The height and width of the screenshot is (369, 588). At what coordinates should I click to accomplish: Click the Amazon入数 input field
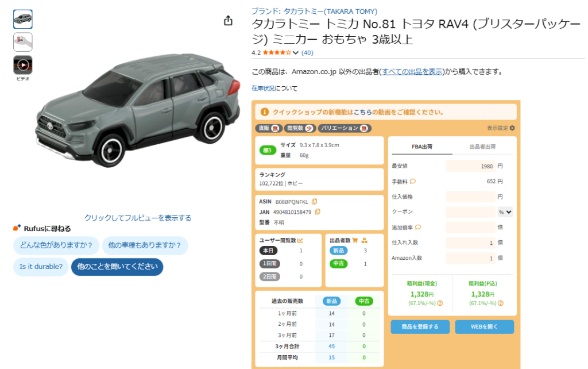click(x=471, y=258)
